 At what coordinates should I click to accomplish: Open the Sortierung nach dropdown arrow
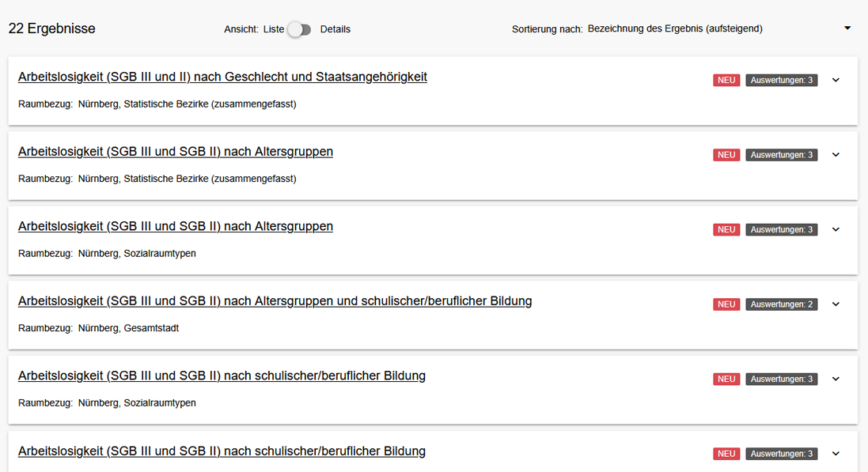coord(847,28)
